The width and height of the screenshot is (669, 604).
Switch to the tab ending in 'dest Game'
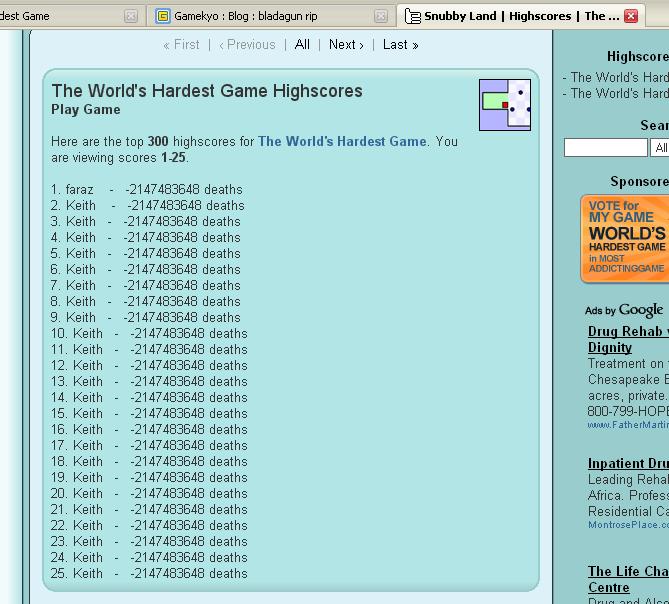[70, 16]
